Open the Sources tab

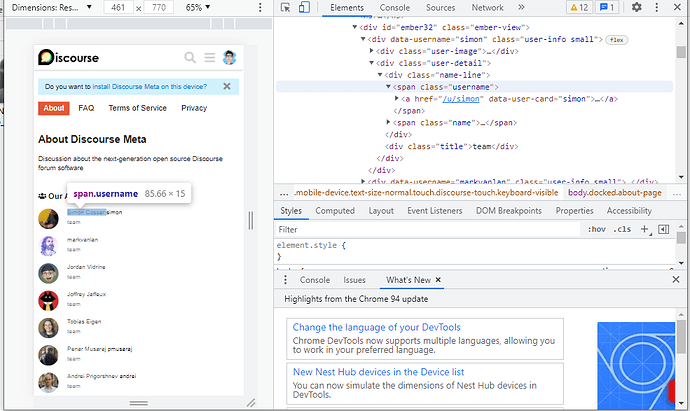coord(440,7)
